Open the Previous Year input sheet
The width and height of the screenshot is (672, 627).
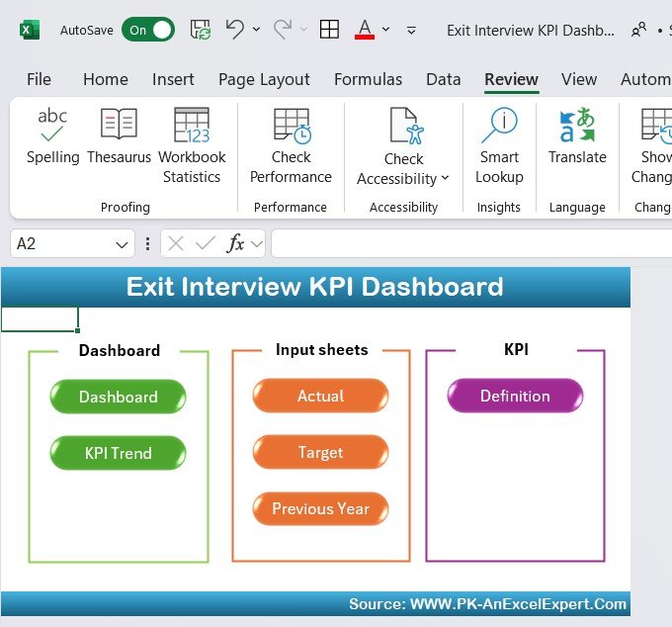pyautogui.click(x=320, y=508)
